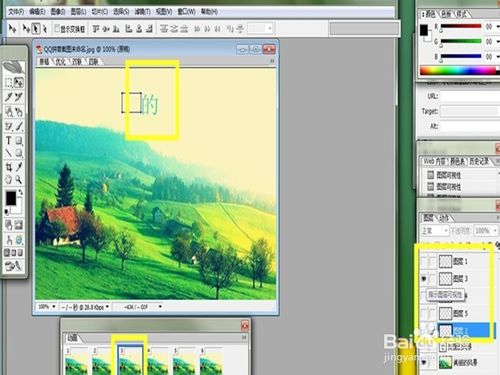The height and width of the screenshot is (375, 500).
Task: Switch to the 历史记录 tab
Action: click(x=479, y=162)
